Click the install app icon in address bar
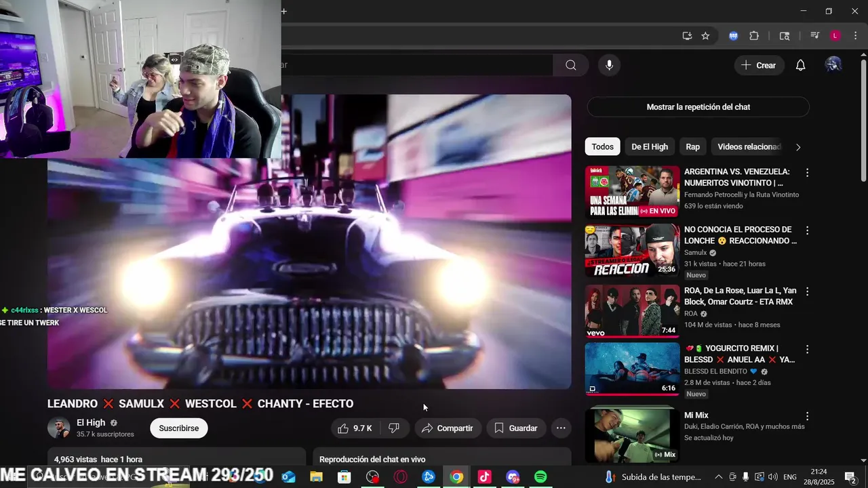 687,36
